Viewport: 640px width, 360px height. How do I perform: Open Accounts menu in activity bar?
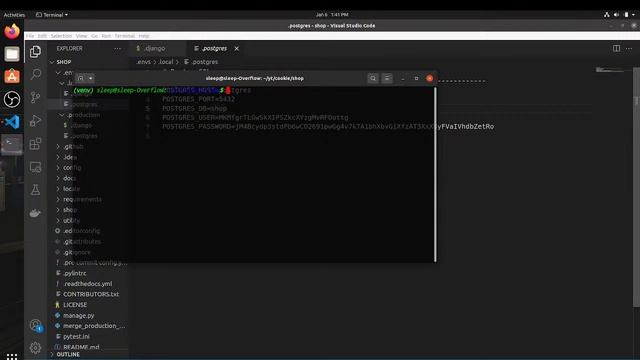point(36,325)
